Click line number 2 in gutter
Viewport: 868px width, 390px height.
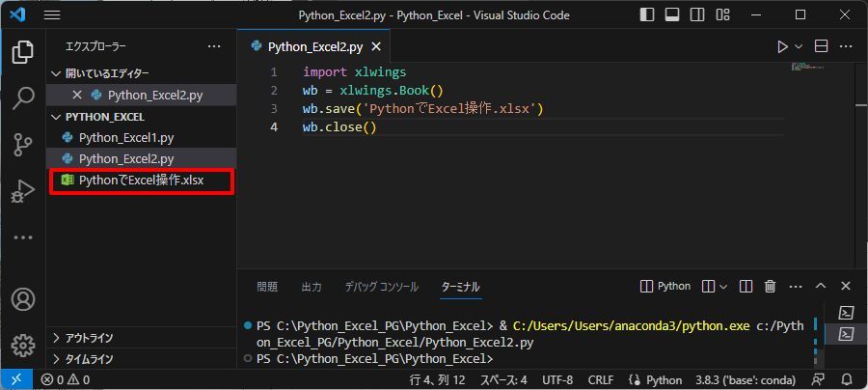(x=274, y=91)
